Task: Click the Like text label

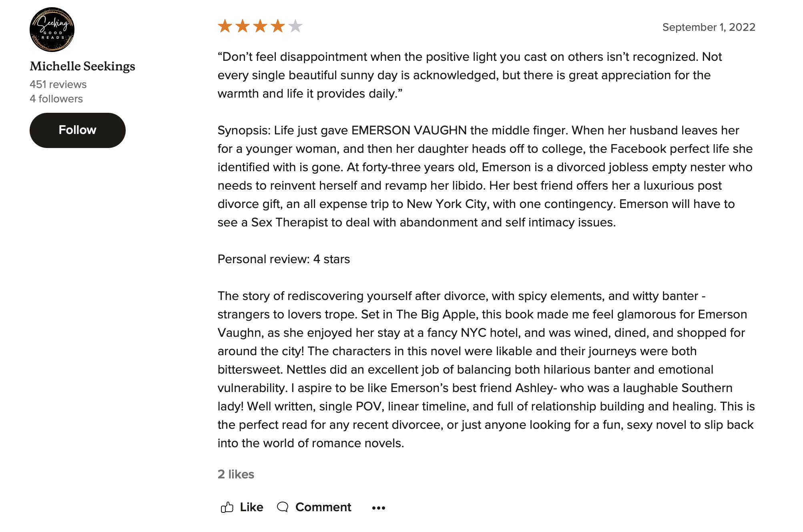Action: pyautogui.click(x=251, y=507)
